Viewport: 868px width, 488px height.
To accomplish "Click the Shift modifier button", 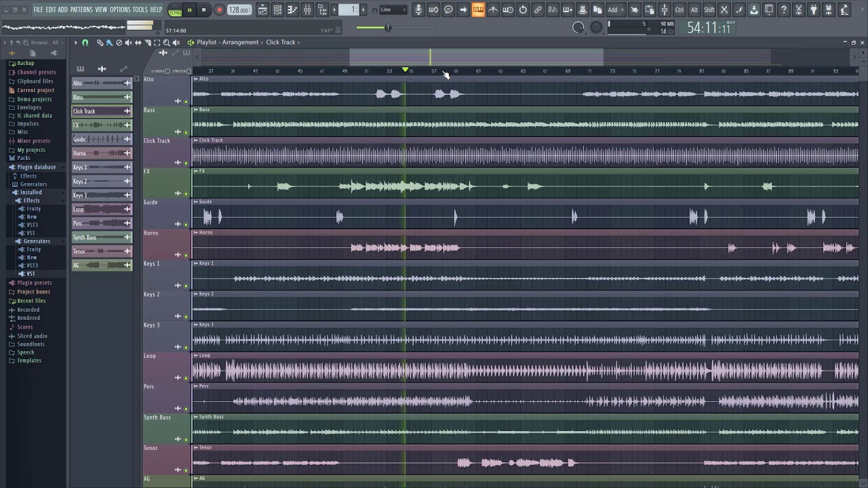I will 709,9.
